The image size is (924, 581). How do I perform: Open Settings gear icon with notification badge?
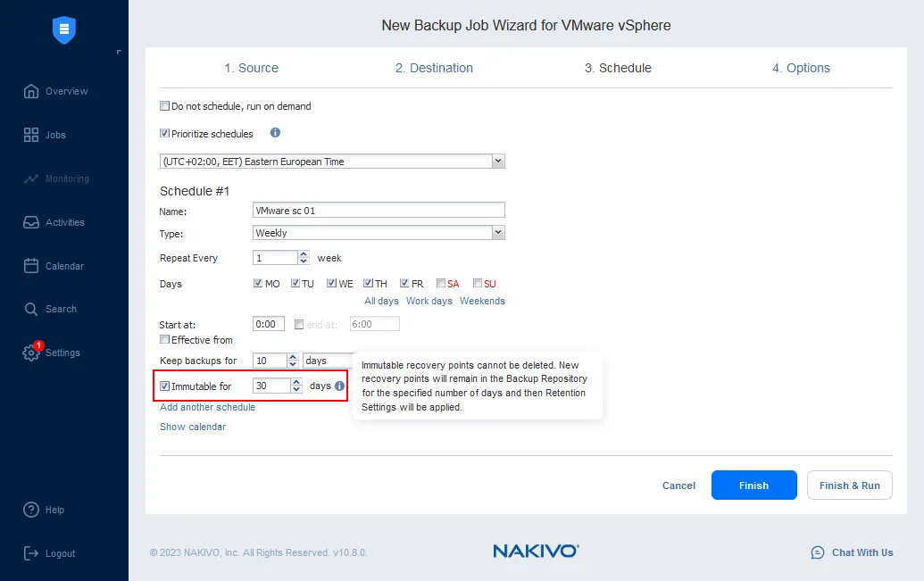(x=31, y=353)
